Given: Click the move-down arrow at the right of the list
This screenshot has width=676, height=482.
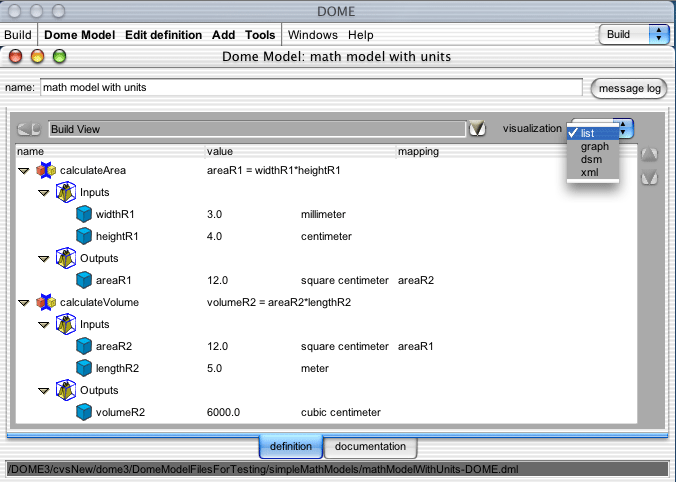Looking at the screenshot, I should tap(649, 177).
